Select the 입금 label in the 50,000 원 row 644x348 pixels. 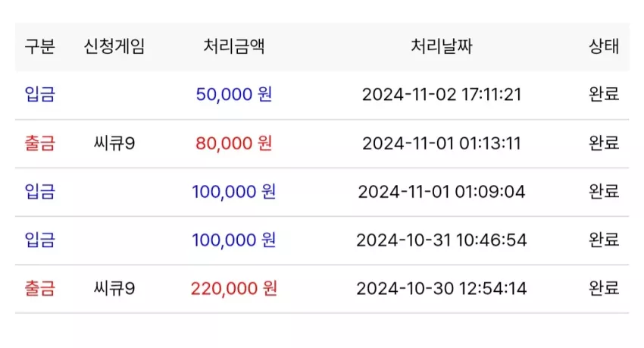pos(40,95)
